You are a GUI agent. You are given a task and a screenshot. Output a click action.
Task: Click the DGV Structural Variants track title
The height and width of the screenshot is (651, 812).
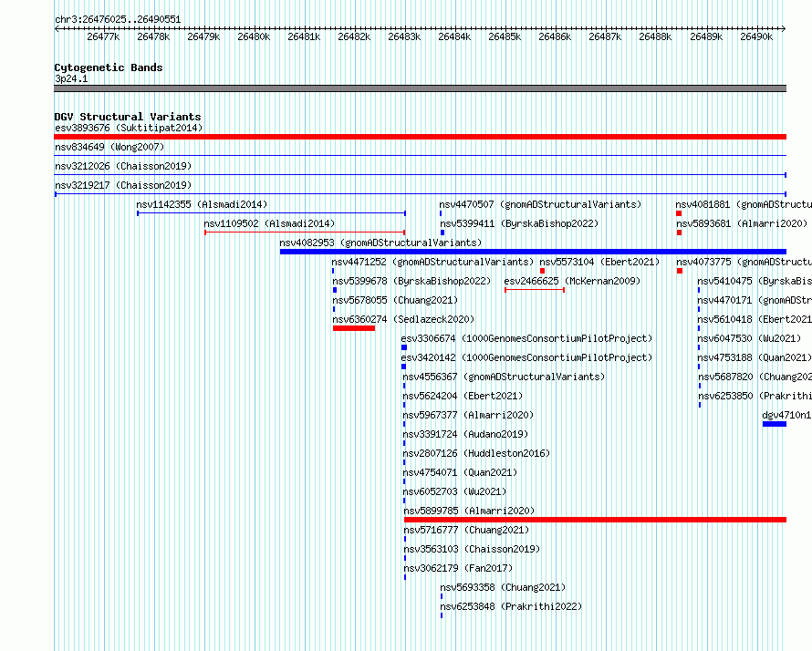(x=128, y=117)
